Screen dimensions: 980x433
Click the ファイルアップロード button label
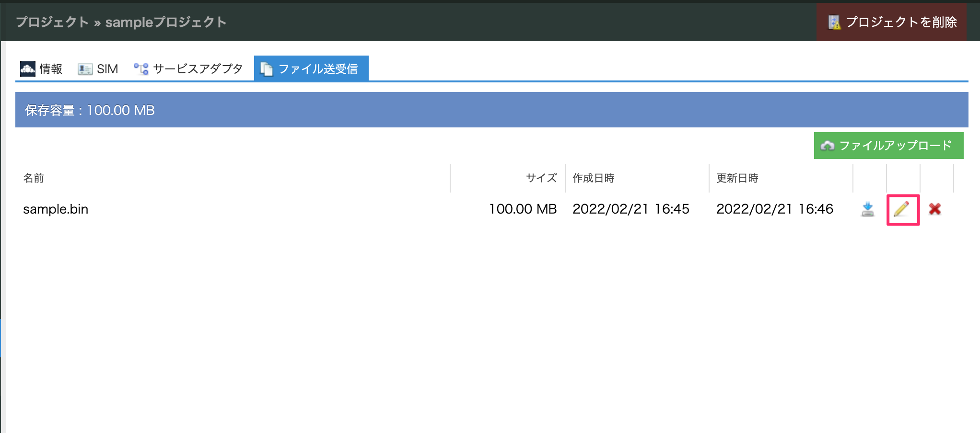pos(895,146)
